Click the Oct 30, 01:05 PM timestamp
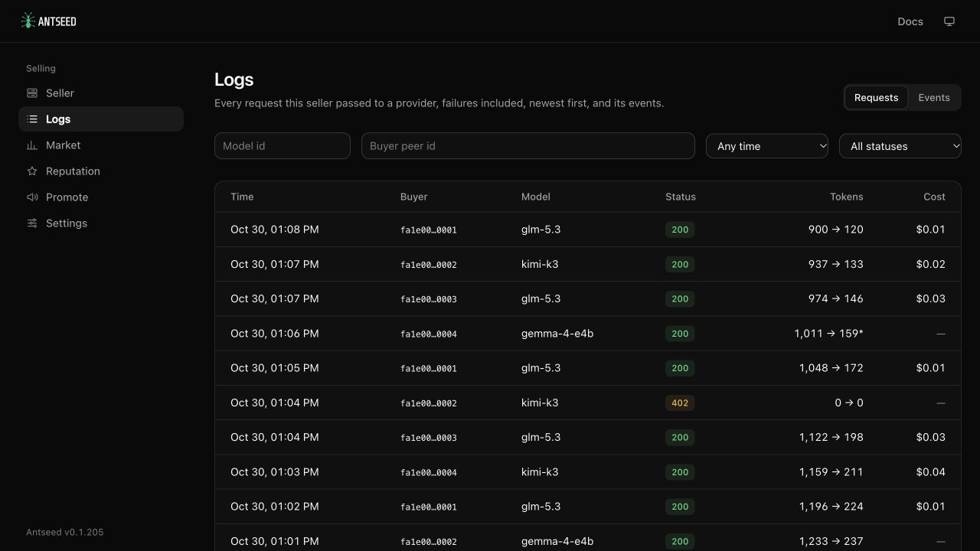This screenshot has height=551, width=980. point(275,368)
